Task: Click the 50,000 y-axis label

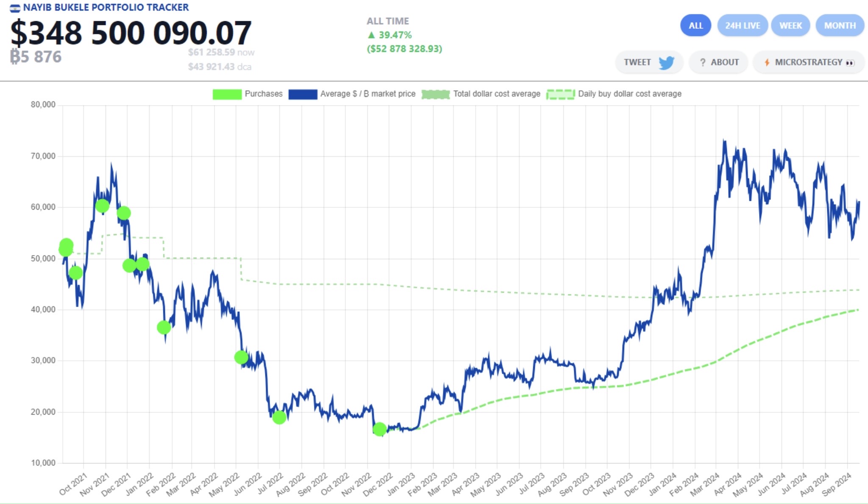Action: pyautogui.click(x=43, y=258)
